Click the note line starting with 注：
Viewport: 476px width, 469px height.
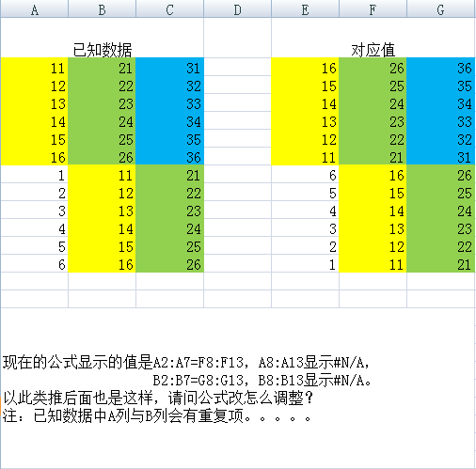[x=157, y=416]
